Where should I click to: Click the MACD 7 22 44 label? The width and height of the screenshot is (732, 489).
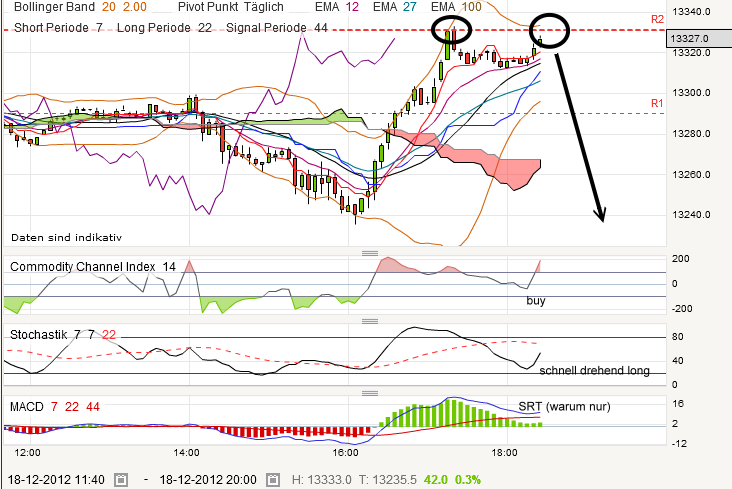point(55,407)
